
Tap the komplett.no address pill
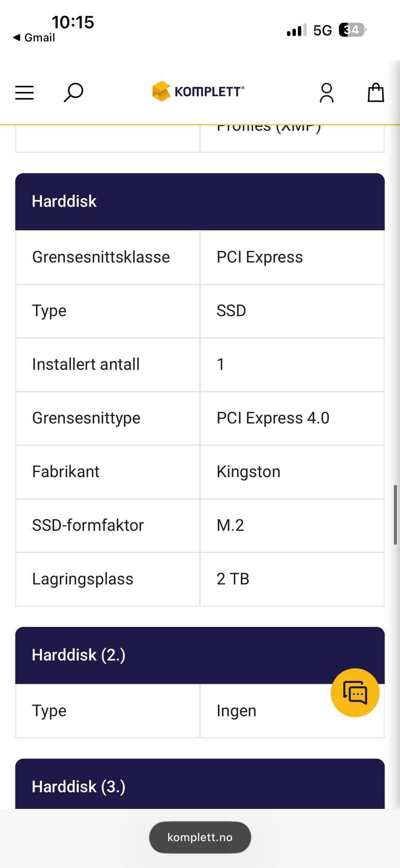click(200, 837)
